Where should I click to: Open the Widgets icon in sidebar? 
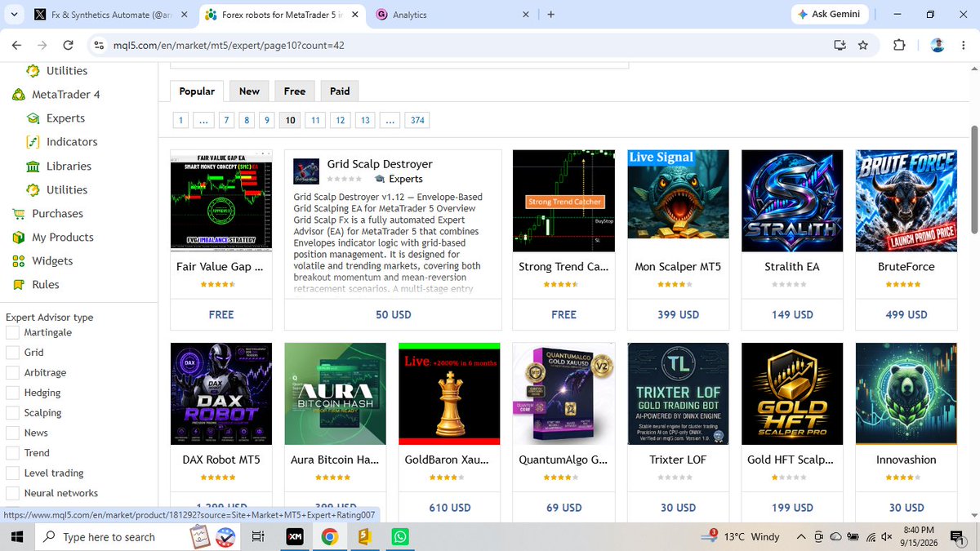18,261
